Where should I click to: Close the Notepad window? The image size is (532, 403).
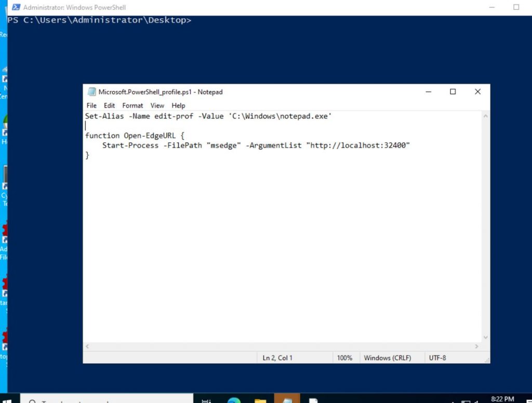(x=477, y=92)
